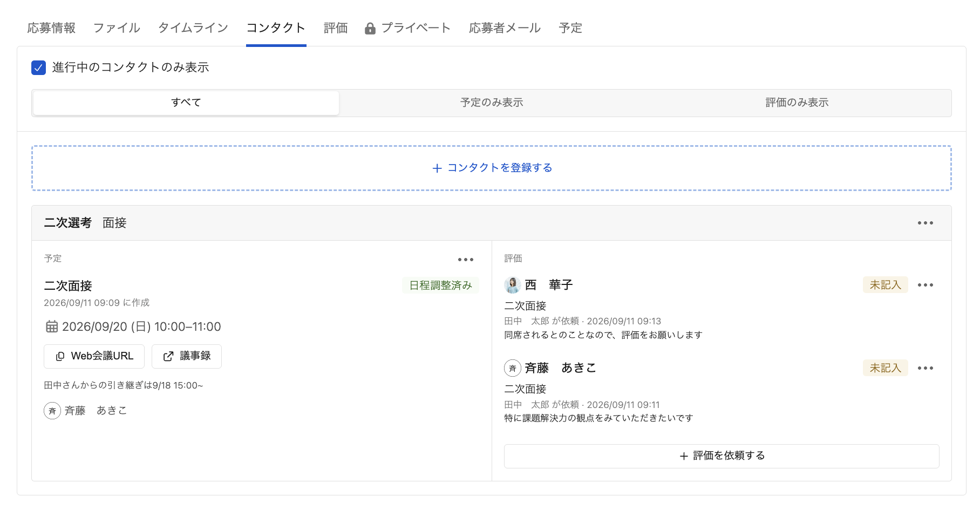Open more options for 斉藤 あきこ evaluation

coord(925,368)
